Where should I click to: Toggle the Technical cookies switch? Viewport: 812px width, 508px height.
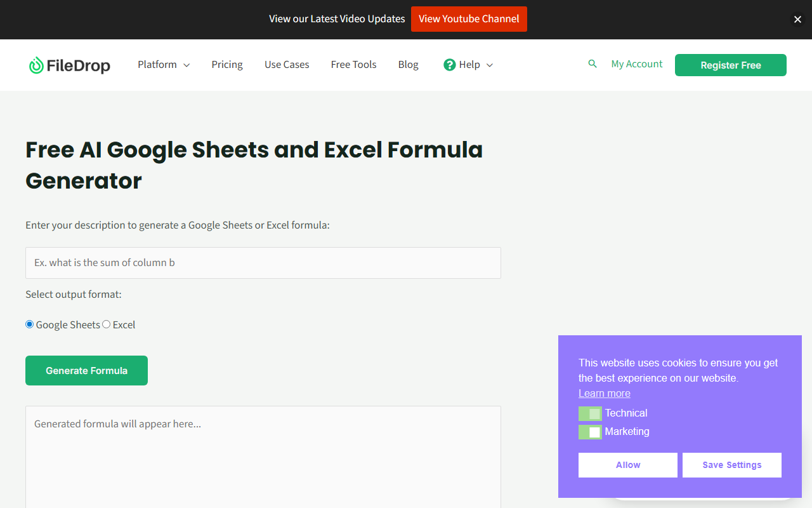590,413
